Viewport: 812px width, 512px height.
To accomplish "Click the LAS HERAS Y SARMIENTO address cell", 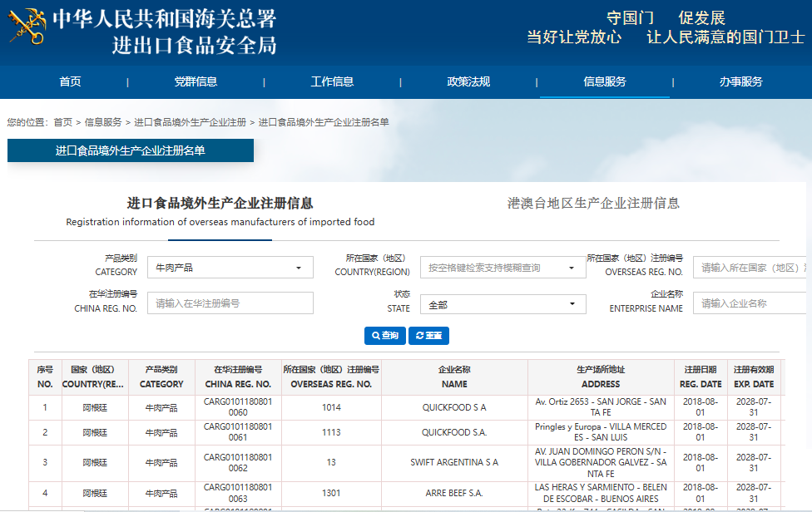I will click(601, 493).
